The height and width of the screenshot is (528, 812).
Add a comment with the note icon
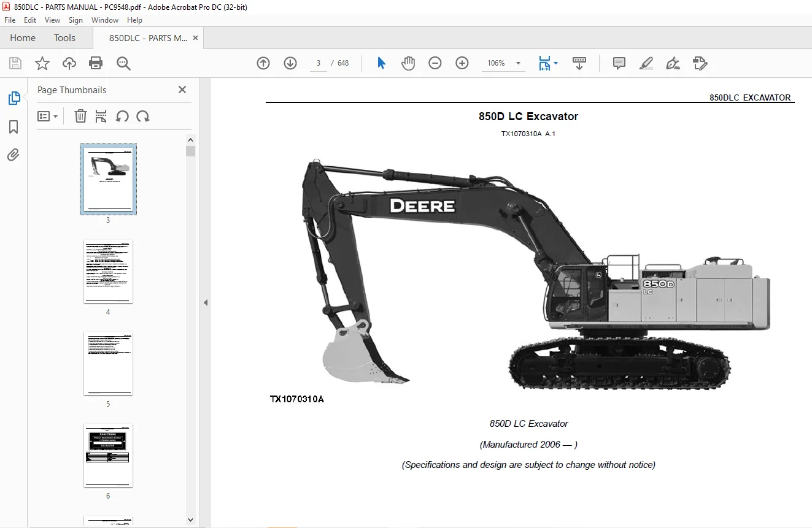[619, 63]
